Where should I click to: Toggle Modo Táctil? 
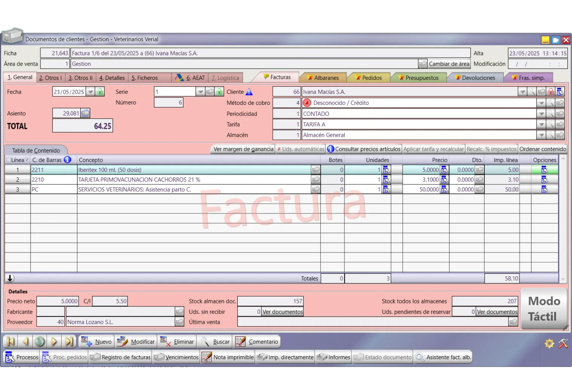coord(544,309)
